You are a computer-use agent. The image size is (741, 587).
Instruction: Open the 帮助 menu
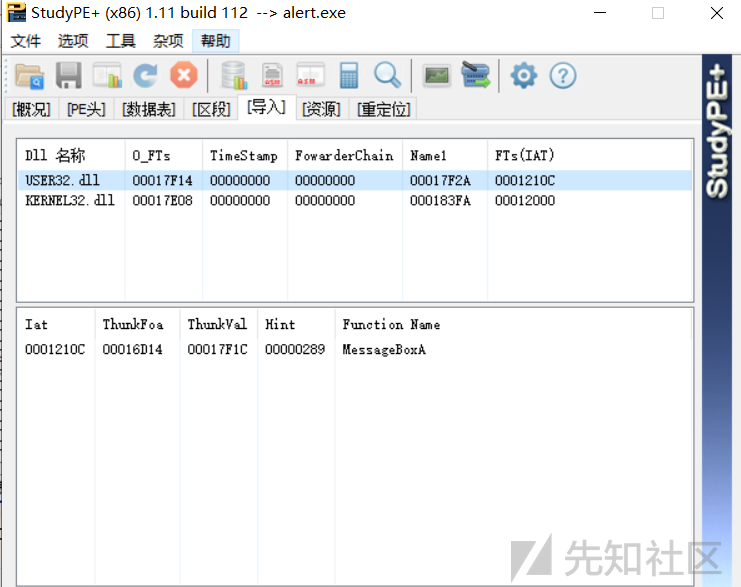(215, 41)
